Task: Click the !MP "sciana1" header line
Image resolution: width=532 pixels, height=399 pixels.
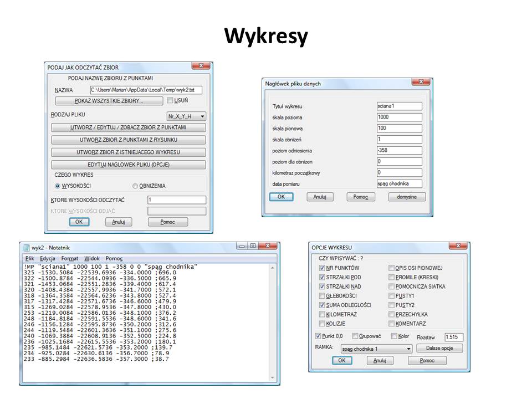Action: click(x=111, y=267)
